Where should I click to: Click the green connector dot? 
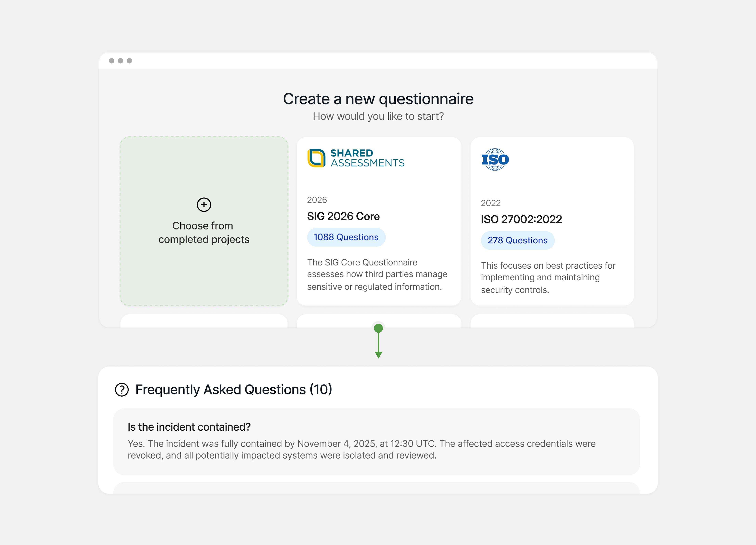pos(378,328)
